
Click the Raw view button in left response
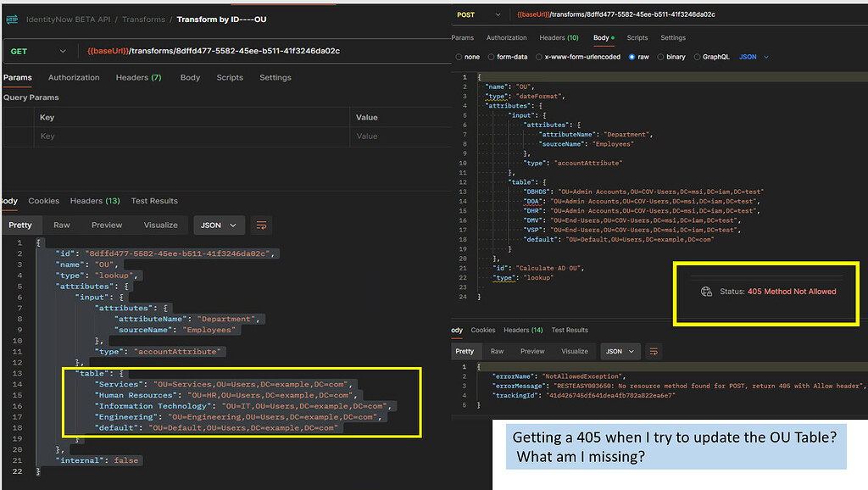click(x=61, y=226)
